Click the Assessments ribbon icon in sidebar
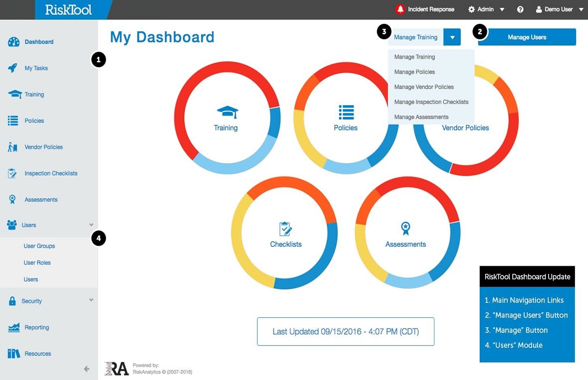 [x=12, y=199]
